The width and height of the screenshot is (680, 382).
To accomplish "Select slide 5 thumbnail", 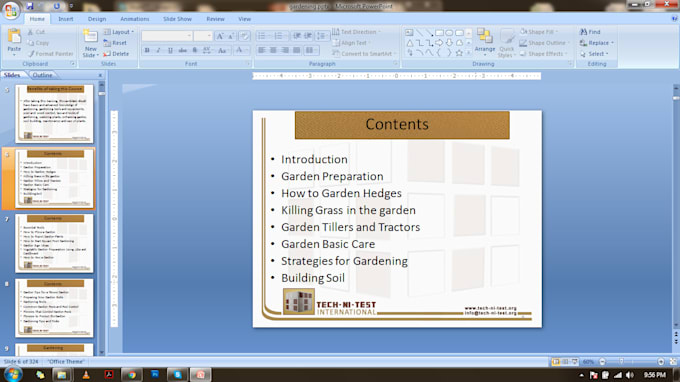I will pos(54,114).
